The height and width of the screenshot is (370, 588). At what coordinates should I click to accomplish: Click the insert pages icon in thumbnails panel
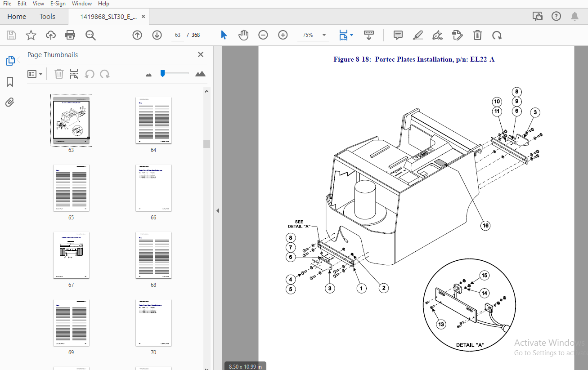point(74,74)
